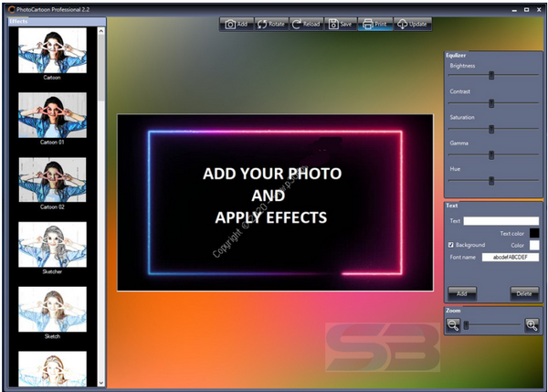Image resolution: width=548 pixels, height=392 pixels.
Task: Toggle the Background checkbox
Action: click(x=451, y=245)
